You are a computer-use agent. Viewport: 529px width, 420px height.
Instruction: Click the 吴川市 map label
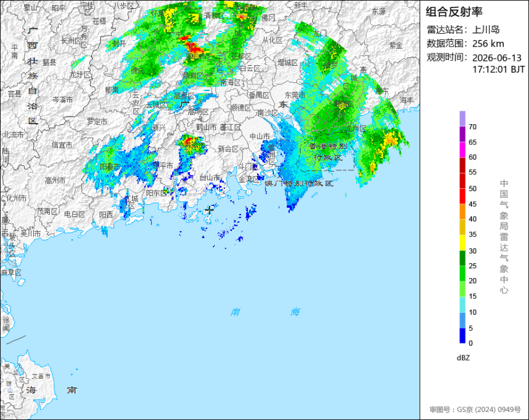tap(30, 233)
